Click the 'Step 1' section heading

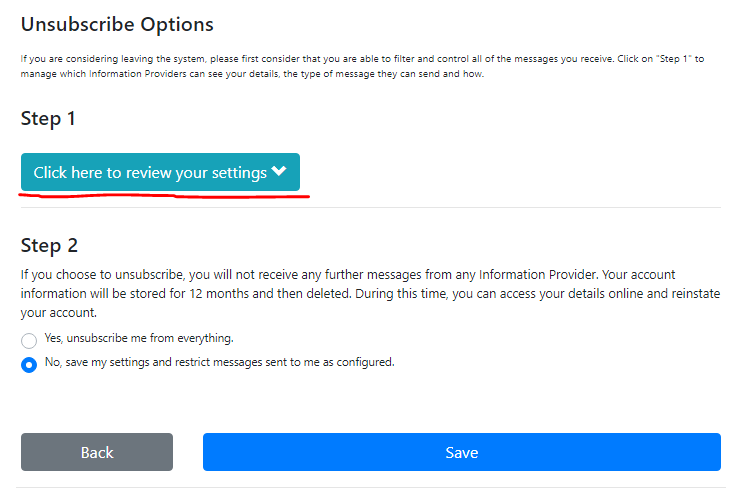tap(48, 118)
